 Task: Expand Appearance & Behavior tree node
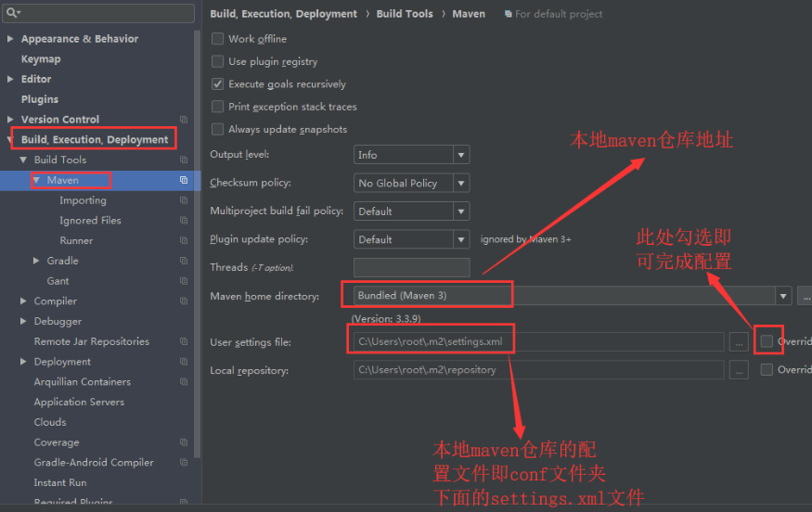tap(10, 39)
